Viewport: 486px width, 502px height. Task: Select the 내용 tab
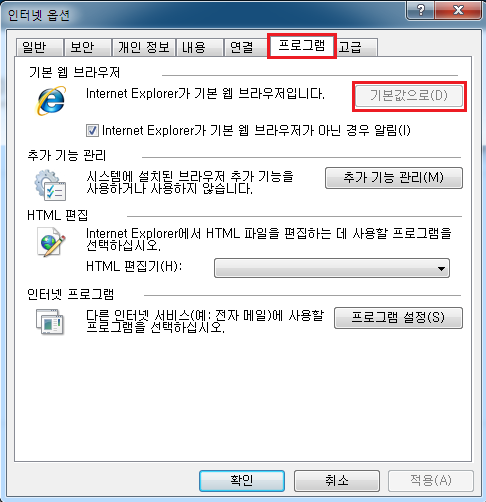(199, 47)
